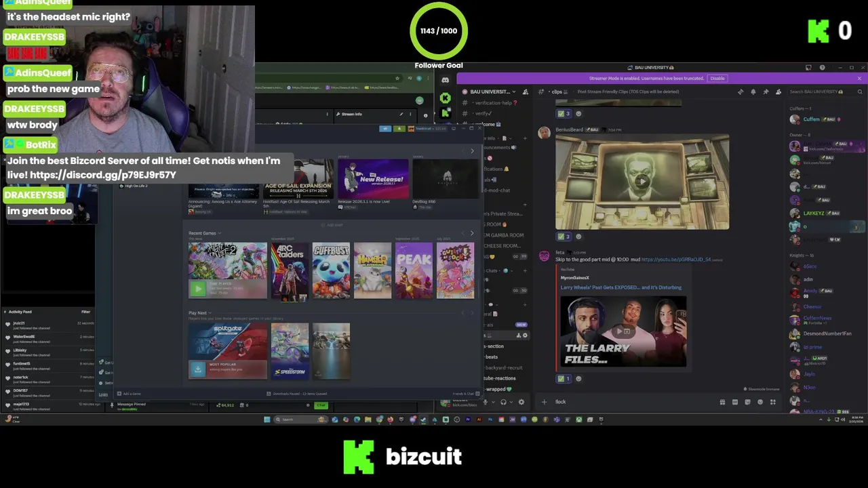Mute microphone in Discord user panel

coord(485,402)
